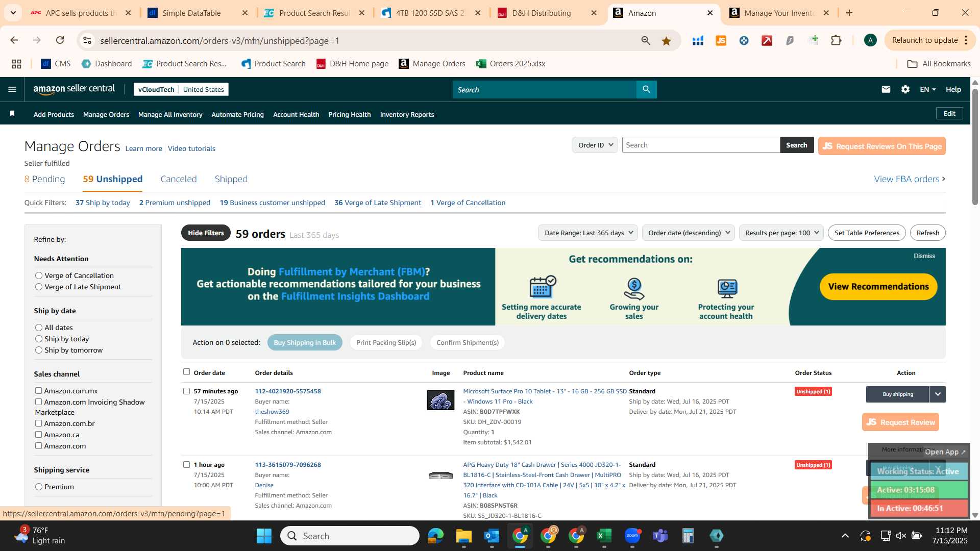The width and height of the screenshot is (980, 551).
Task: Open the settings gear icon
Action: pos(905,89)
